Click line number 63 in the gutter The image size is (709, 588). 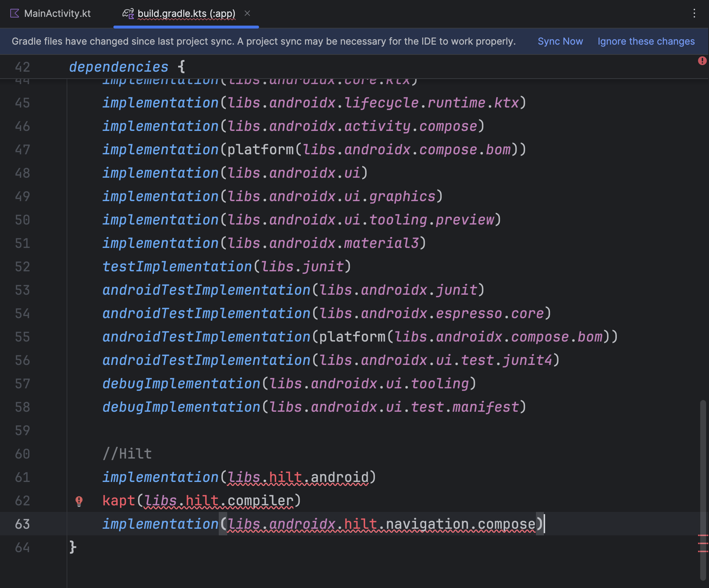(22, 524)
